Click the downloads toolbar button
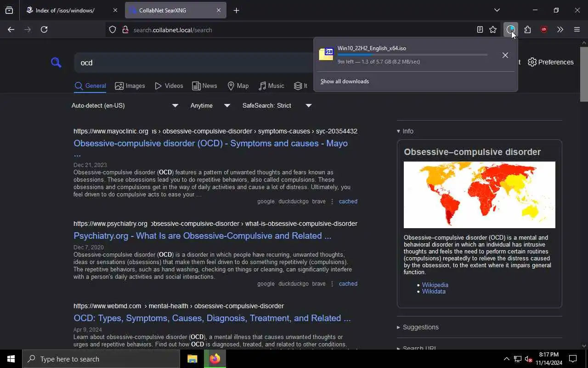Image resolution: width=588 pixels, height=368 pixels. pos(510,29)
